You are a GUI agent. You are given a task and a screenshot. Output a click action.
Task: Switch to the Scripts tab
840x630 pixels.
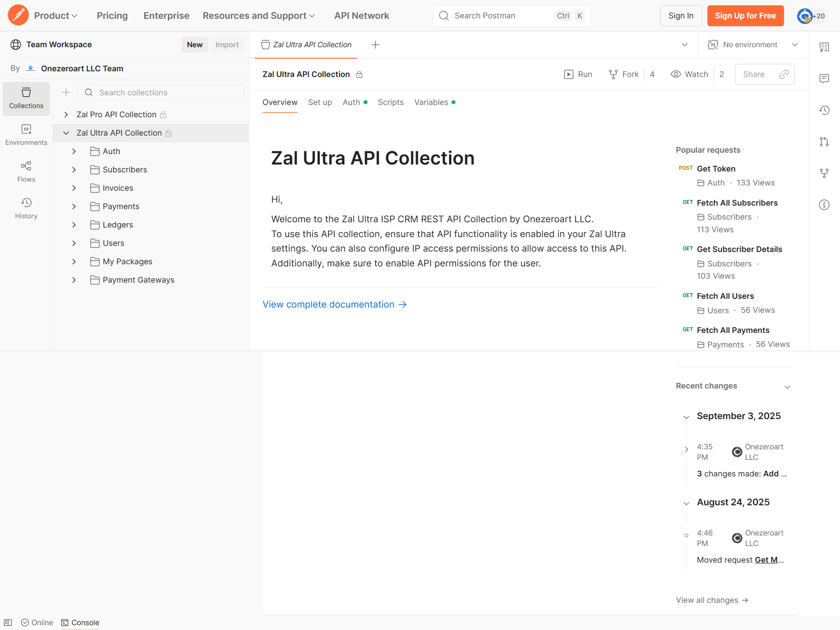[391, 102]
